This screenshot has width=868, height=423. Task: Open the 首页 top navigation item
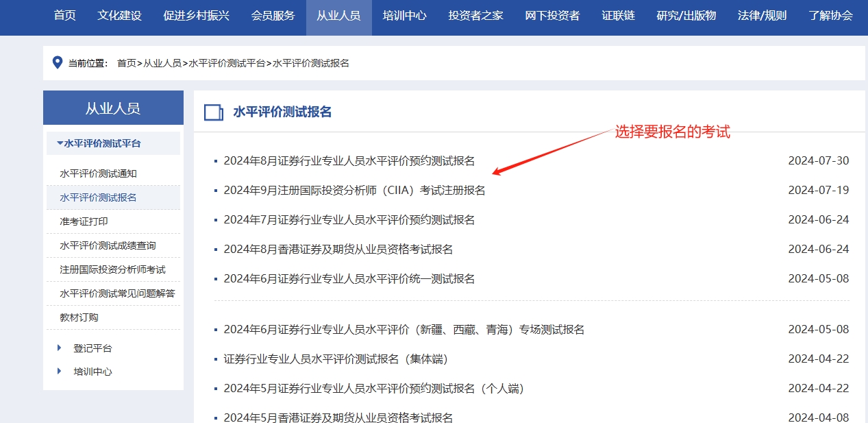[65, 16]
